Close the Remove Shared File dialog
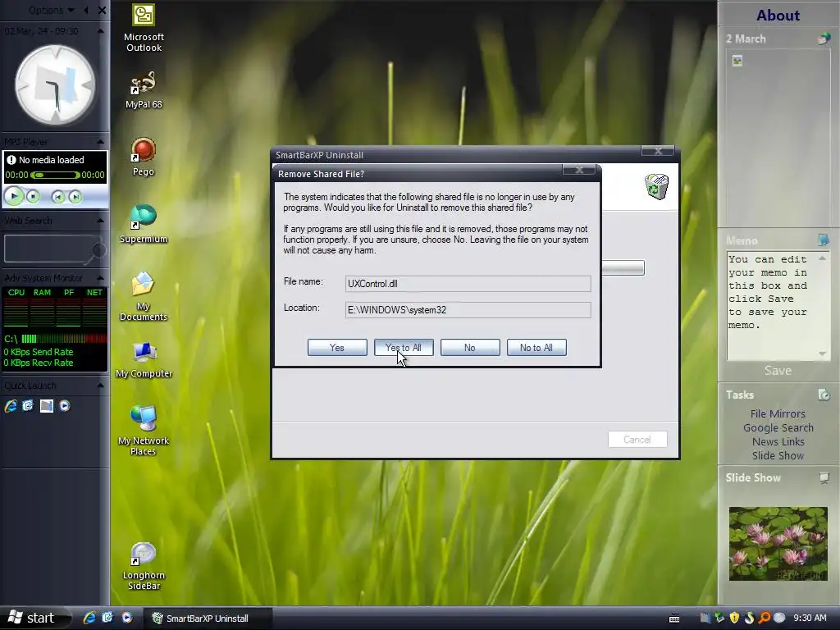 click(x=579, y=170)
